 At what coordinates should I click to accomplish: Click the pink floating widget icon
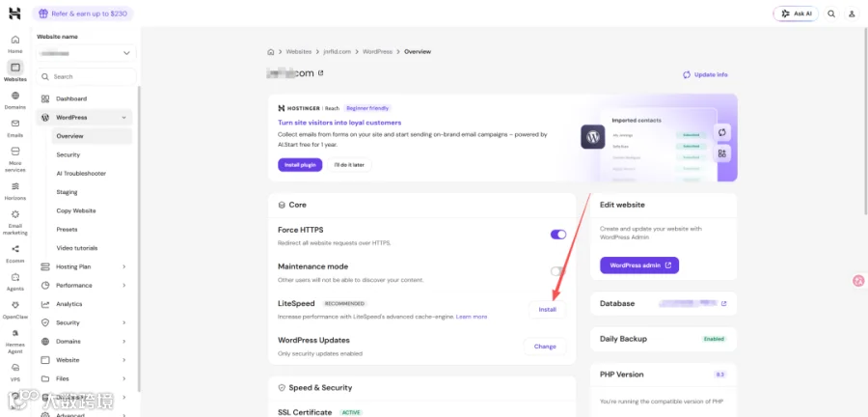[858, 281]
